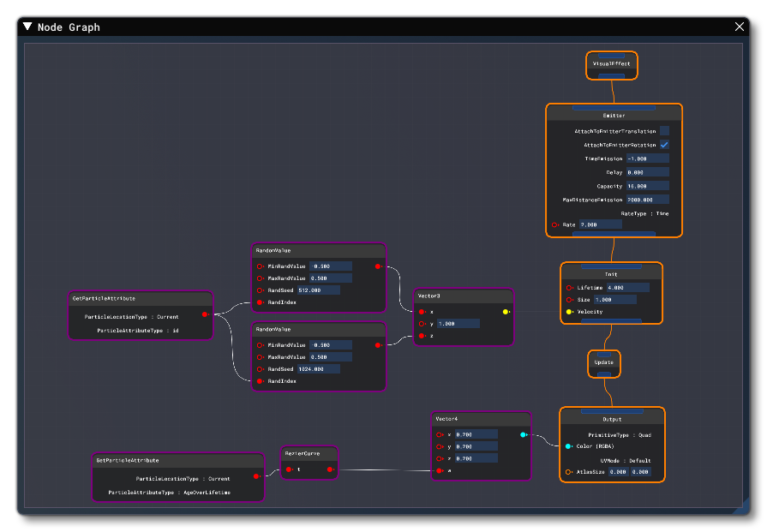
Task: Click the t input port on the BezierCurve node
Action: (x=291, y=468)
